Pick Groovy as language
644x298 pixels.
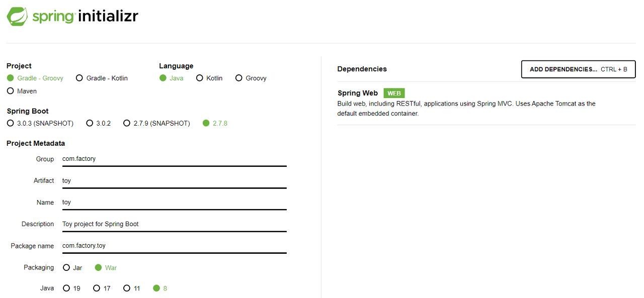point(251,78)
